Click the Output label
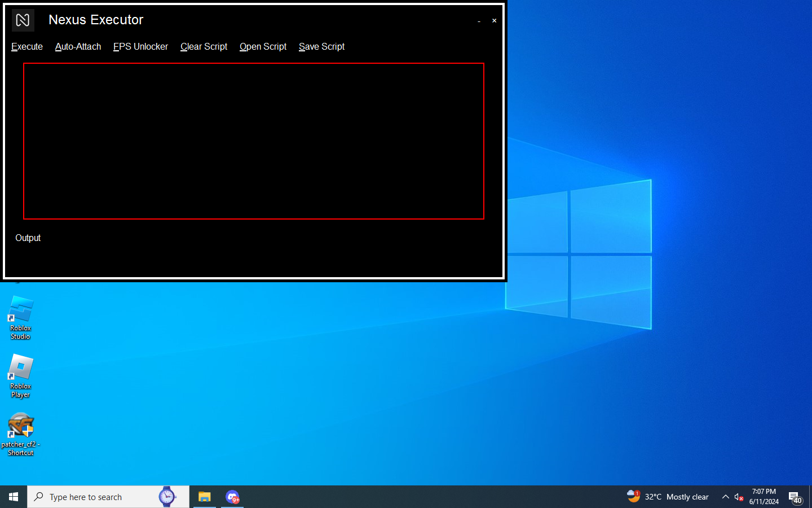Screen dimensions: 812x508 [28, 238]
